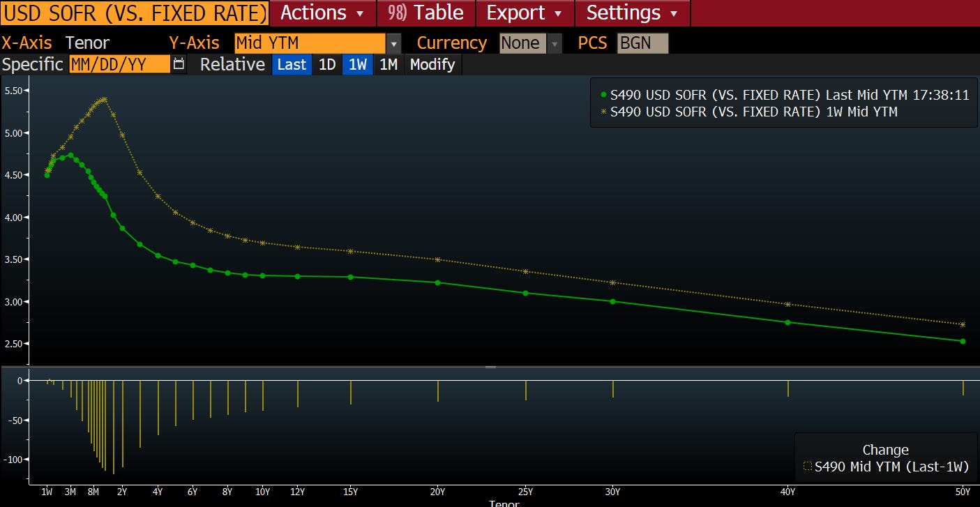Click the 20Y change bar in lower chart
The width and height of the screenshot is (980, 507).
(x=438, y=391)
